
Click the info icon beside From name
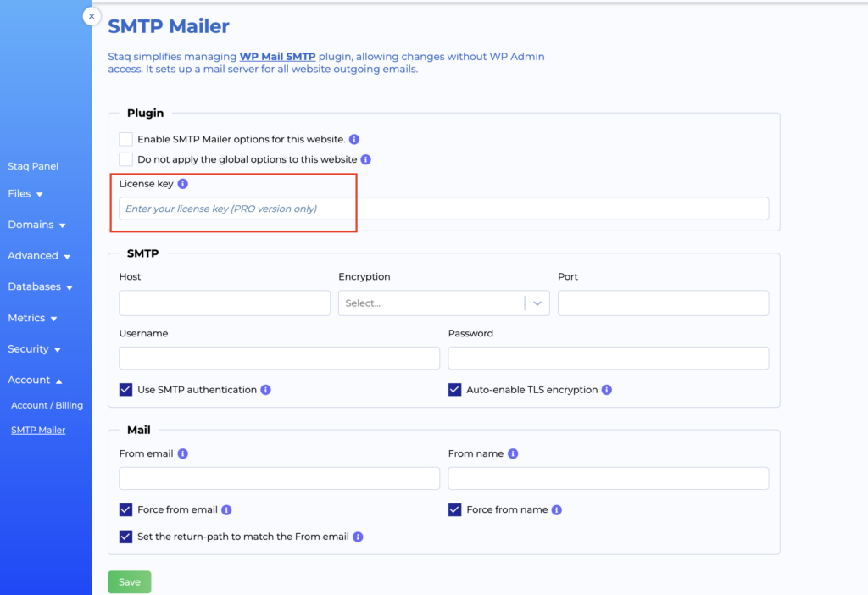pos(513,453)
